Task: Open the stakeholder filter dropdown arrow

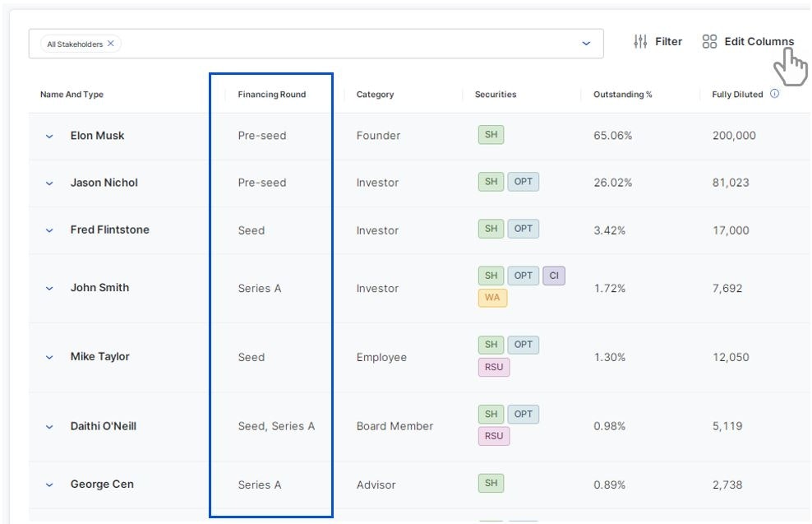Action: click(586, 44)
